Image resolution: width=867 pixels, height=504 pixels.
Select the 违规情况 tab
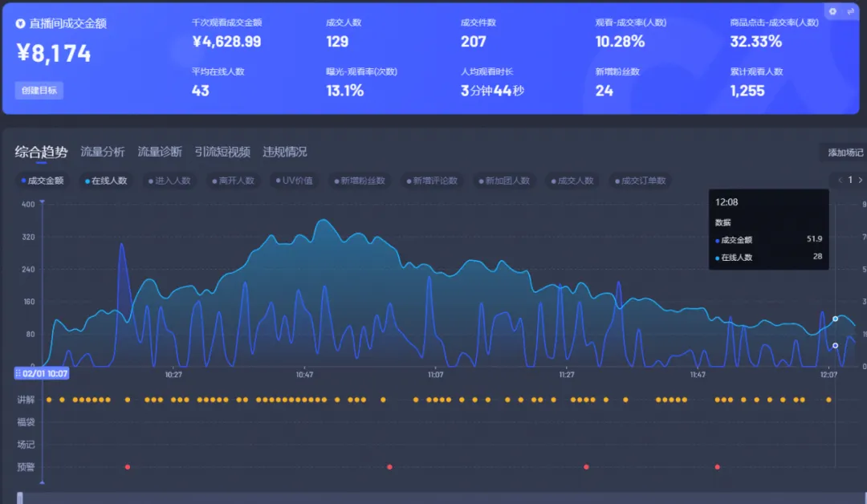coord(285,152)
